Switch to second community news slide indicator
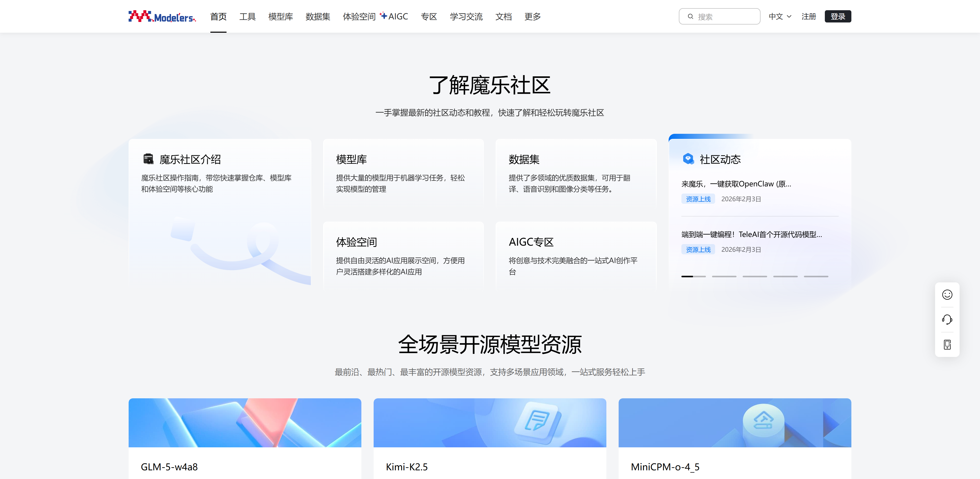980x479 pixels. pyautogui.click(x=724, y=277)
